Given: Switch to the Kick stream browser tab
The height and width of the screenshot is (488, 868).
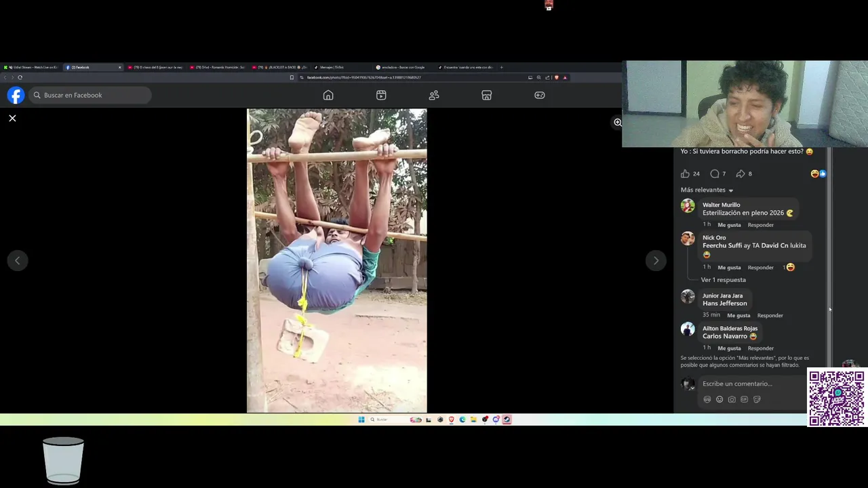Looking at the screenshot, I should (x=31, y=67).
